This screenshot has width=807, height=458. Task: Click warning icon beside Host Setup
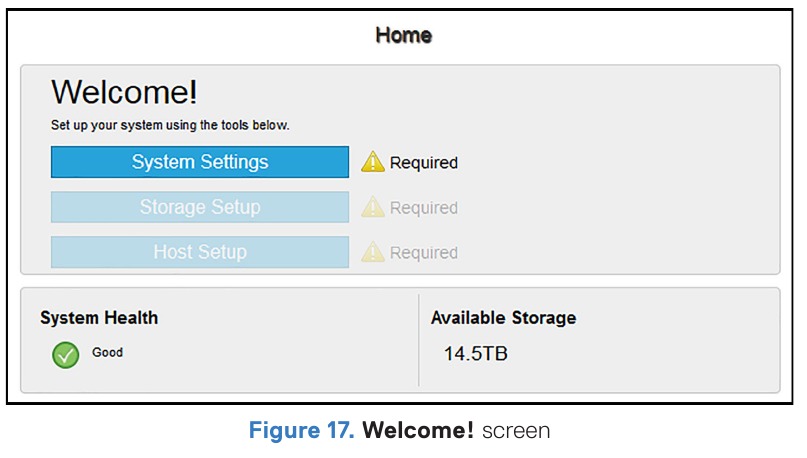pyautogui.click(x=373, y=252)
